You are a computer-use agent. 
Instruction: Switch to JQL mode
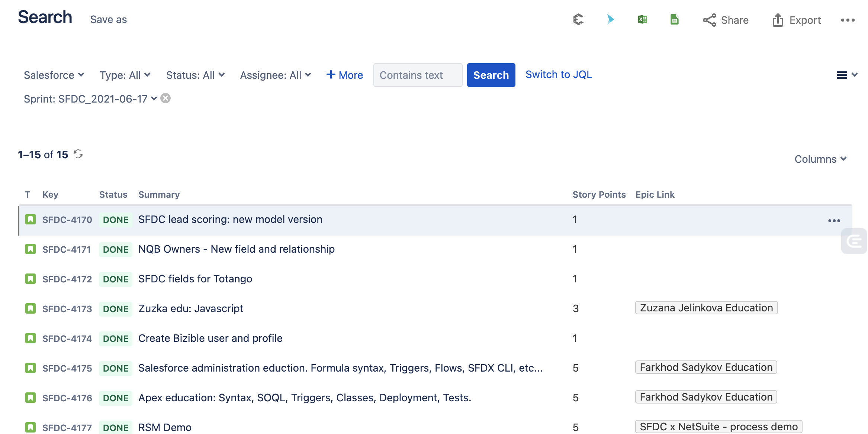tap(559, 75)
